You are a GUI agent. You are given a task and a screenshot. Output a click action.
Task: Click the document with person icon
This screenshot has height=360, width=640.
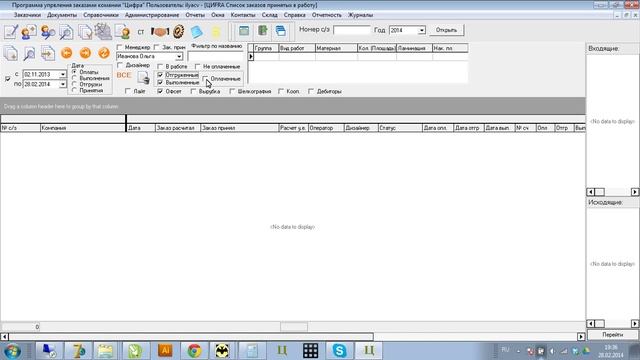click(122, 32)
